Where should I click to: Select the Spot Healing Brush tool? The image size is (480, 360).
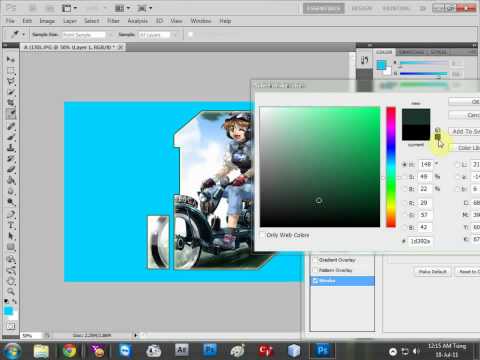pyautogui.click(x=11, y=126)
